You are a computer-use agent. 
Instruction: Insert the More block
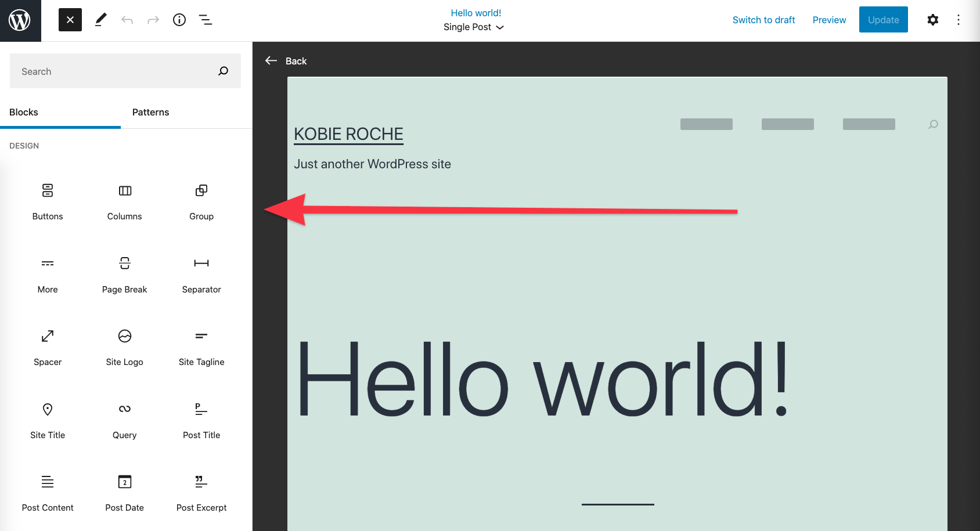pos(48,275)
